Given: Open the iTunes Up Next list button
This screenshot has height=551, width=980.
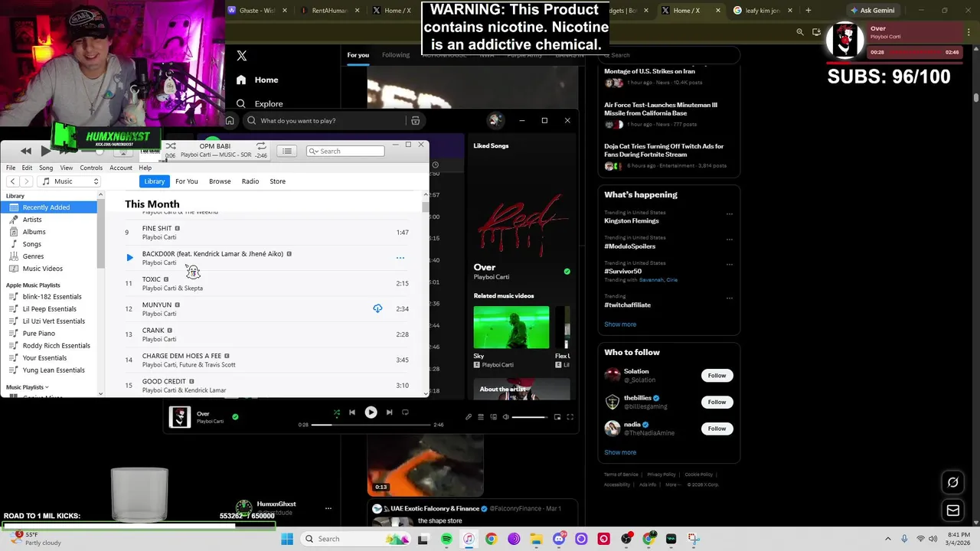Looking at the screenshot, I should 287,151.
